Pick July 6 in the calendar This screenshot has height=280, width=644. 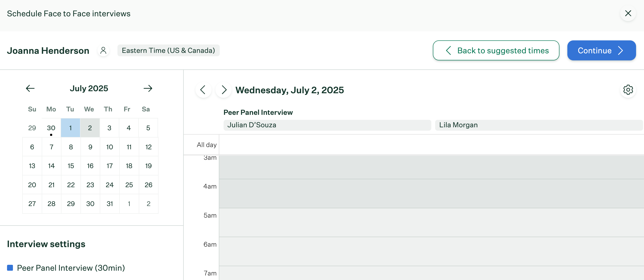pyautogui.click(x=32, y=147)
